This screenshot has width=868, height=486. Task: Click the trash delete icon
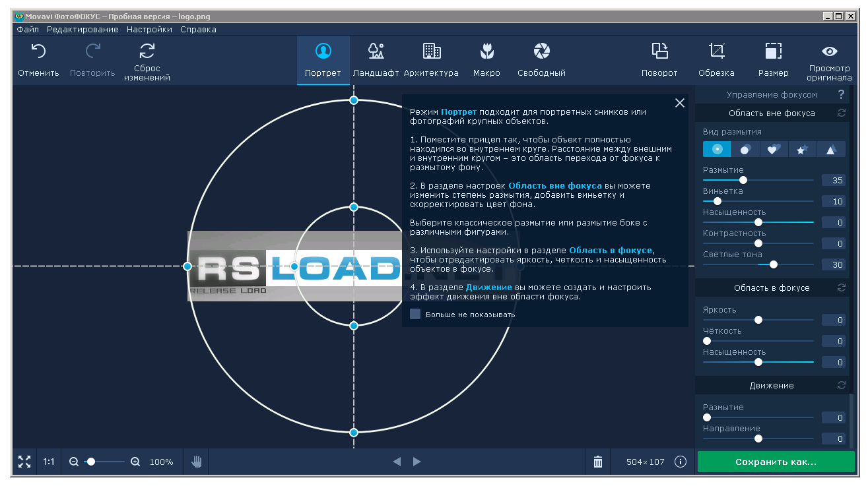pos(598,462)
